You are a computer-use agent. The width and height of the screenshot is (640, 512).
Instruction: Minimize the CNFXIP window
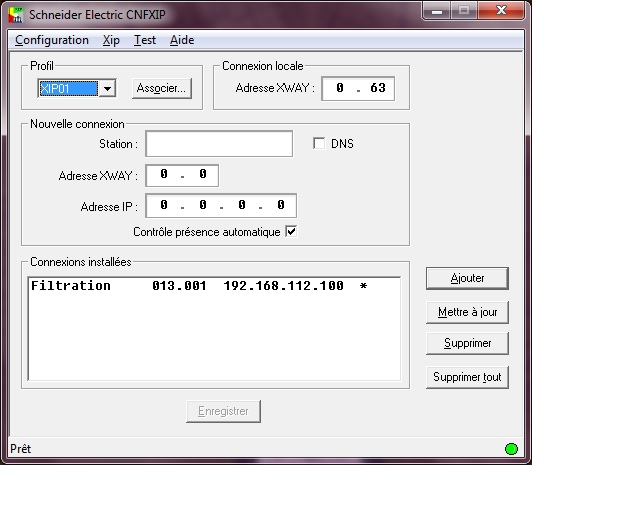coord(437,11)
